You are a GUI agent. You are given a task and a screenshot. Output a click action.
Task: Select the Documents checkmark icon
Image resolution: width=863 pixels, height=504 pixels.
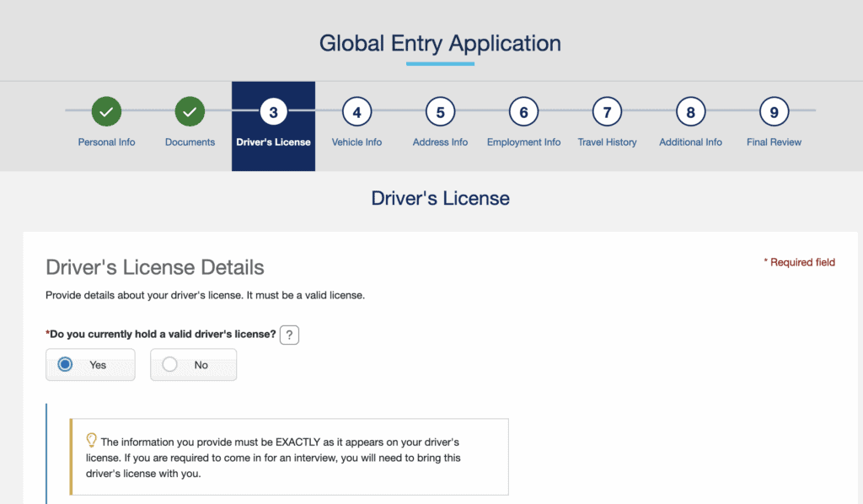[190, 111]
